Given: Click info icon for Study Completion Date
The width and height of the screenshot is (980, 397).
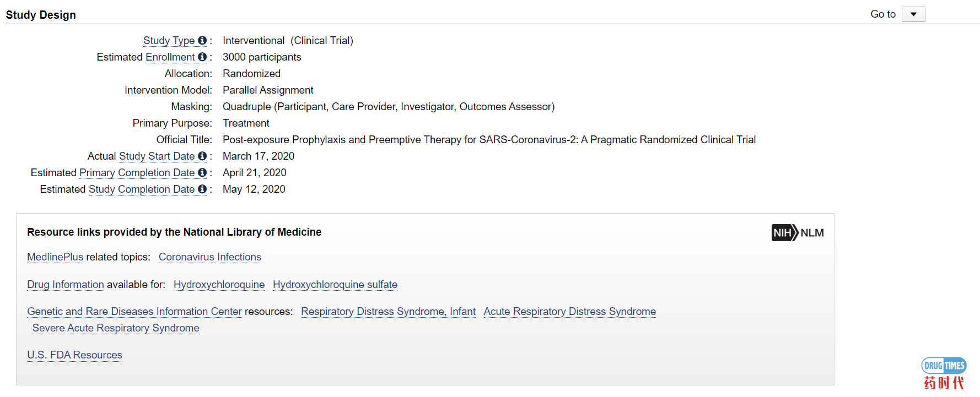Looking at the screenshot, I should pos(202,189).
